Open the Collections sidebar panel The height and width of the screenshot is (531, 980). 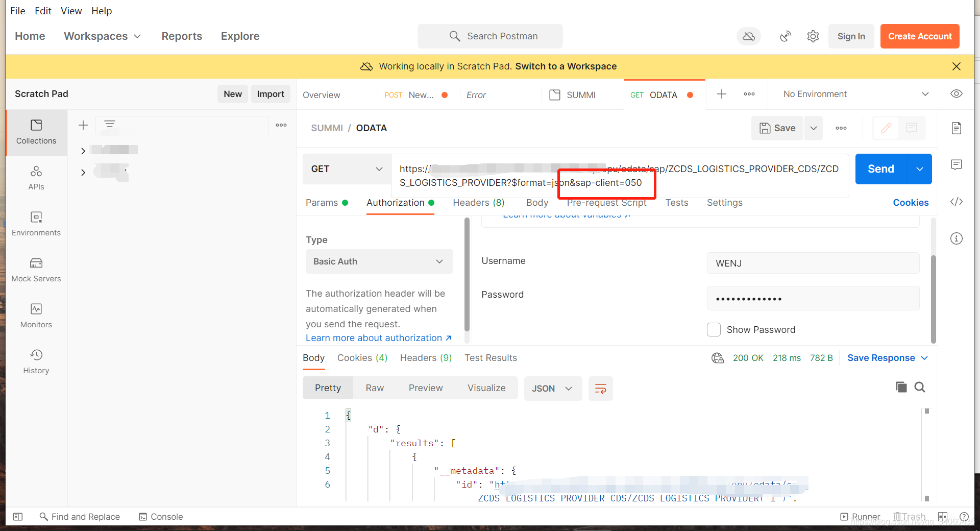coord(36,132)
